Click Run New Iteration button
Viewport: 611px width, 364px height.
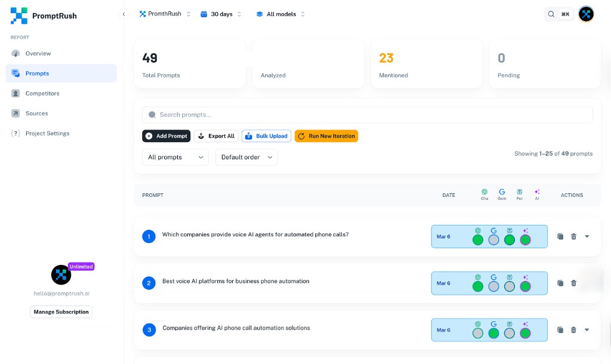[x=326, y=136]
